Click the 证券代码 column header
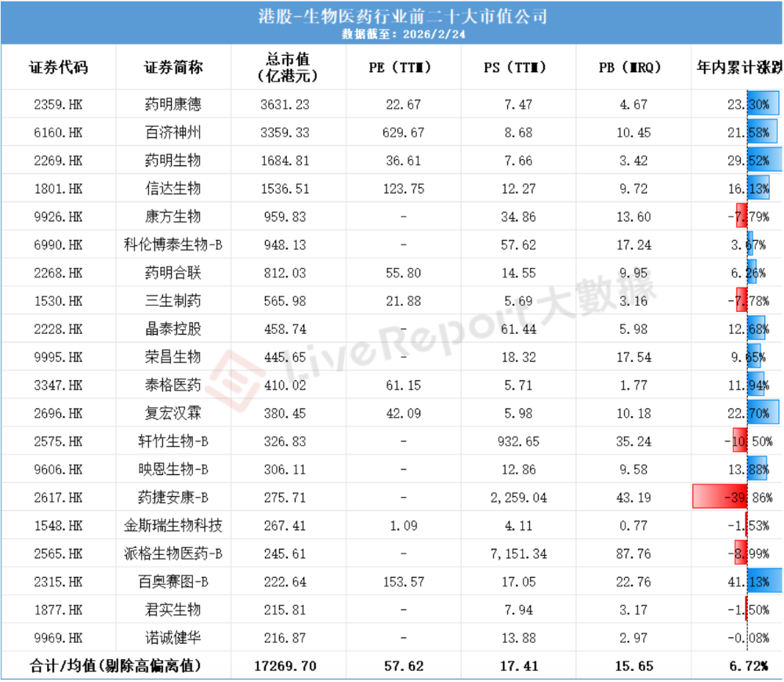This screenshot has width=784, height=682. [58, 67]
